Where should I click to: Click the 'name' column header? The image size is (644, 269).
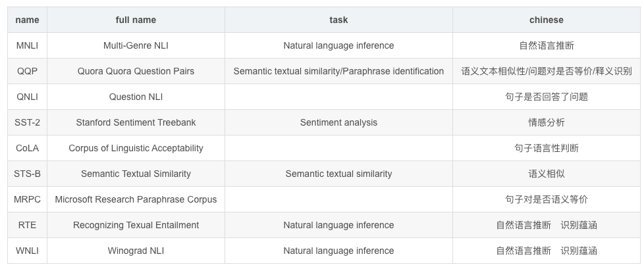27,20
